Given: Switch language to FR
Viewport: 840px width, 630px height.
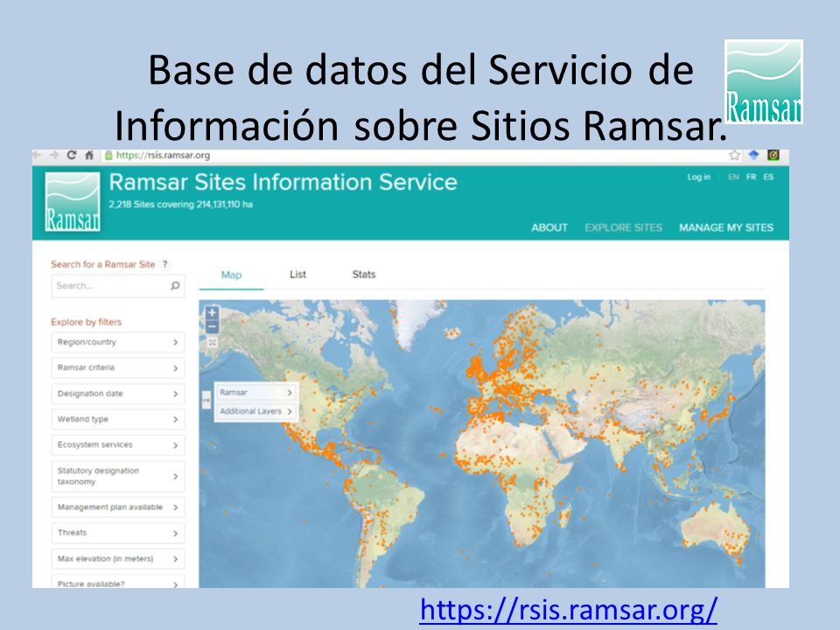Looking at the screenshot, I should click(x=751, y=178).
